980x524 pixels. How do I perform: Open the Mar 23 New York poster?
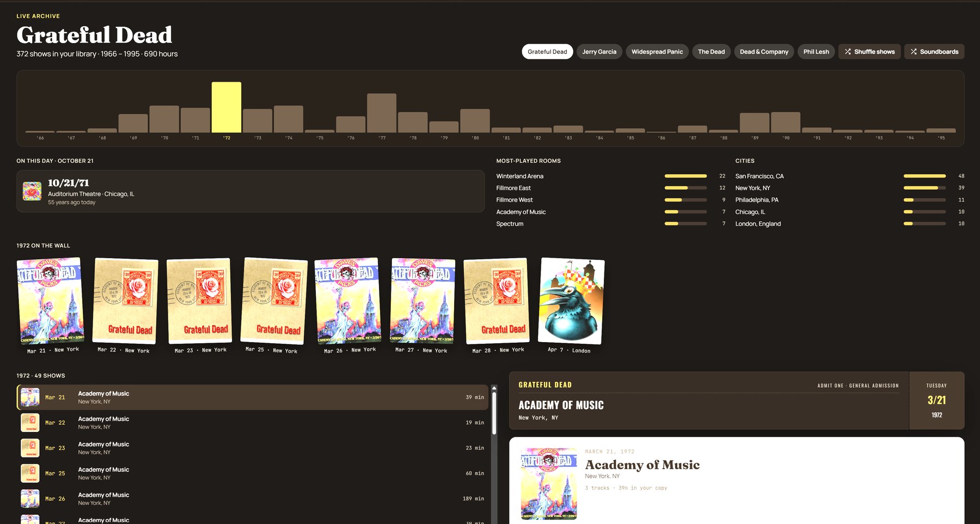(199, 301)
